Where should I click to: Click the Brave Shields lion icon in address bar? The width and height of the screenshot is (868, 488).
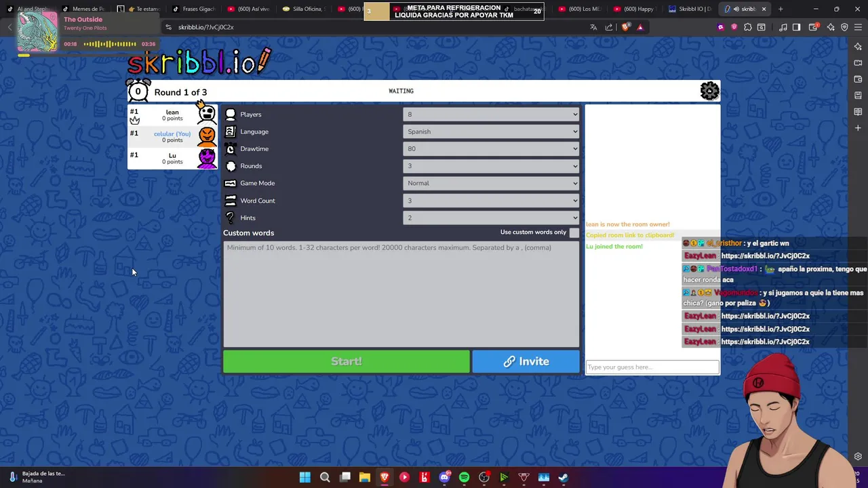(625, 27)
